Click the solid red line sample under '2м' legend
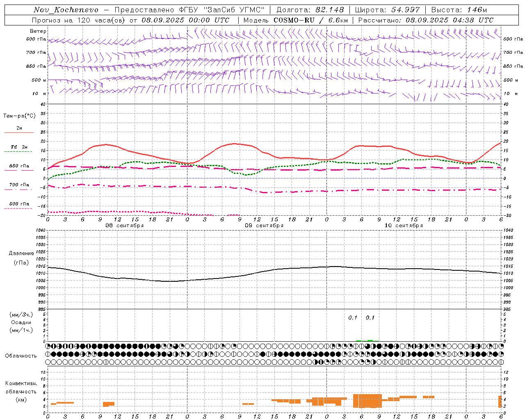Screen dimensions: 525x420 tap(19, 132)
